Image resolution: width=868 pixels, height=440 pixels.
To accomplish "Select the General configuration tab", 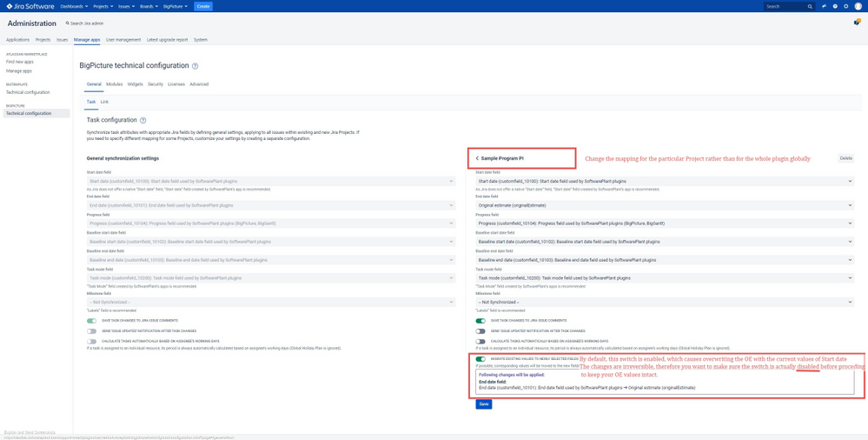I will (x=94, y=84).
